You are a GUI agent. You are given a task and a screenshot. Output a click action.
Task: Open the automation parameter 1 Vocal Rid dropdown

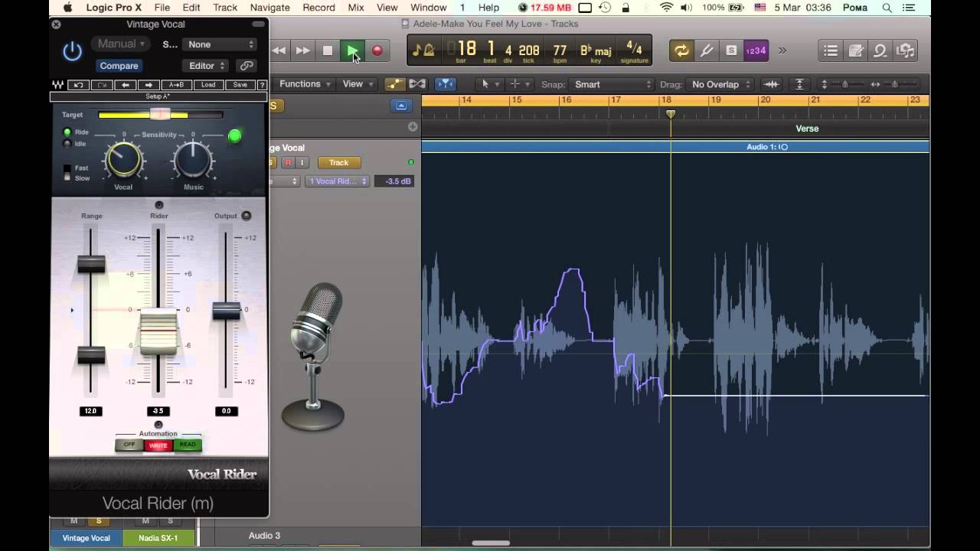(338, 181)
